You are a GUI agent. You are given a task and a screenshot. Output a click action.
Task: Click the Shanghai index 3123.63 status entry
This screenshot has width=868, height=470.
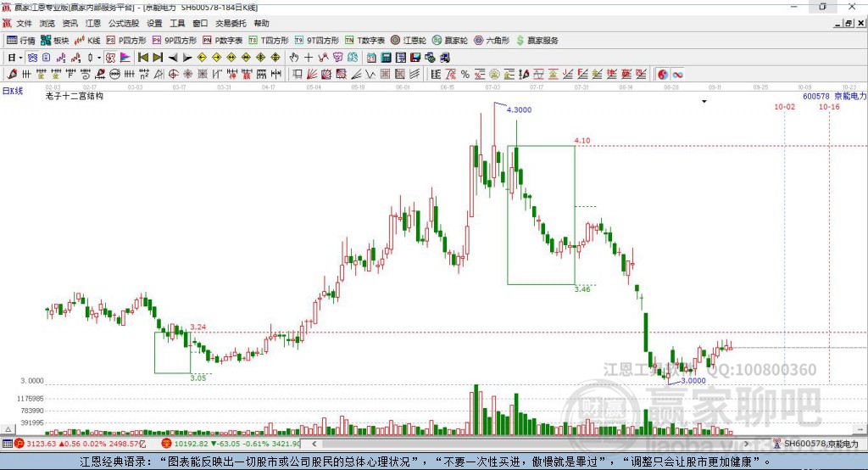pyautogui.click(x=81, y=444)
